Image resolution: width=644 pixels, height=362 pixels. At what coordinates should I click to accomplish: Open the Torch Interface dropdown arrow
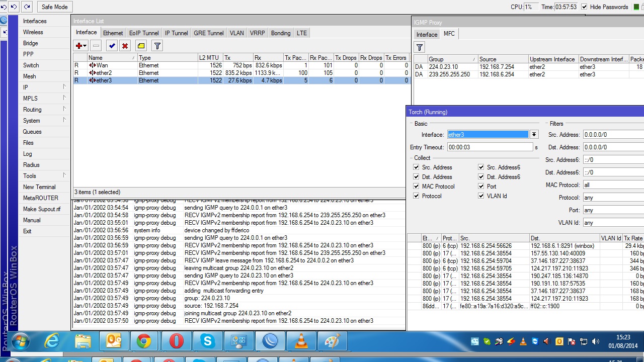click(534, 135)
